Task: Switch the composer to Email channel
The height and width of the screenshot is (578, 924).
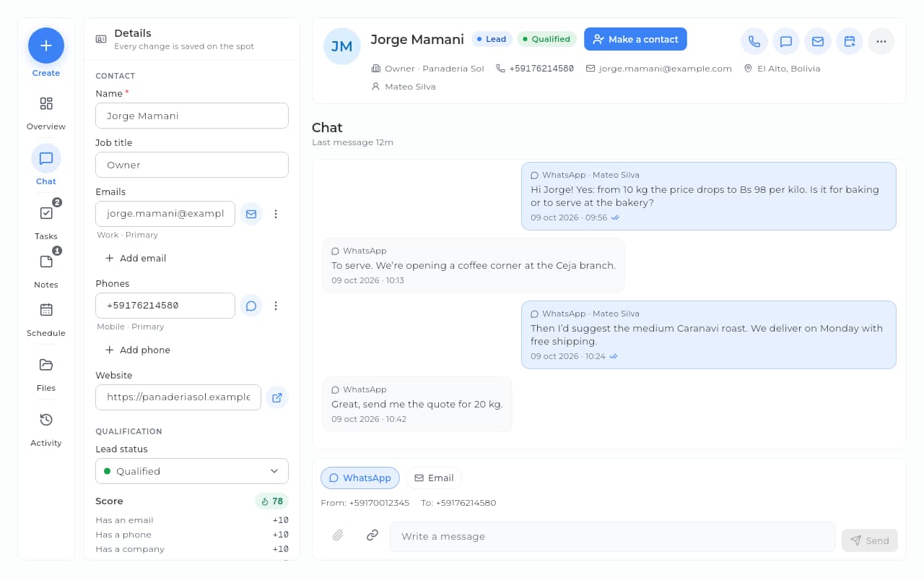Action: (x=434, y=478)
